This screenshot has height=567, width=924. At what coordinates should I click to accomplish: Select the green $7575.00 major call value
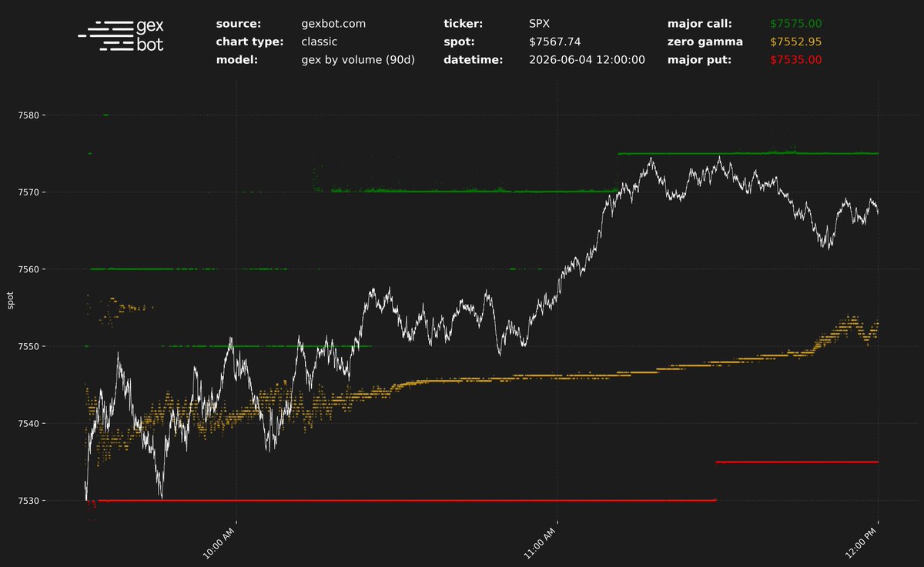click(796, 24)
